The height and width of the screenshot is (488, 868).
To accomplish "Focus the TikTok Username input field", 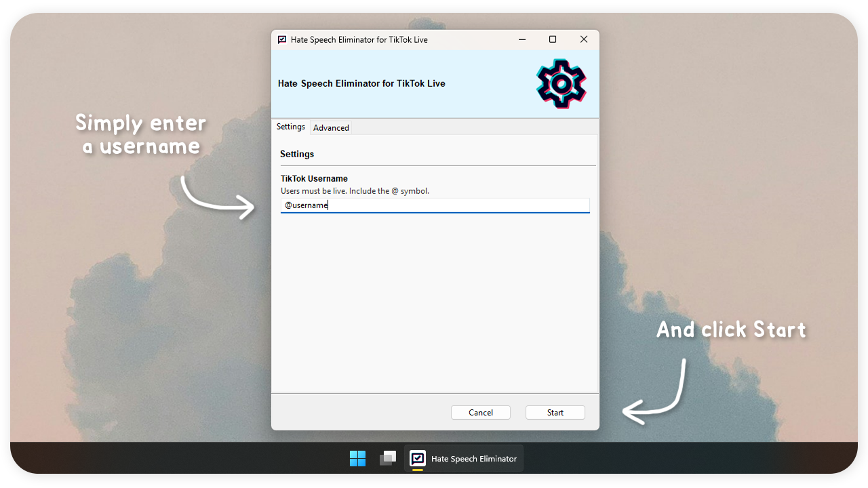I will [x=435, y=205].
